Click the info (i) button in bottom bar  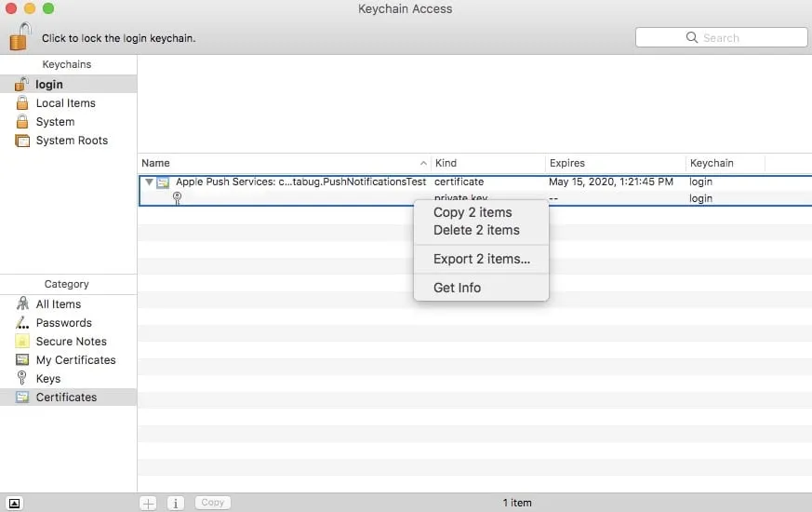pyautogui.click(x=176, y=503)
